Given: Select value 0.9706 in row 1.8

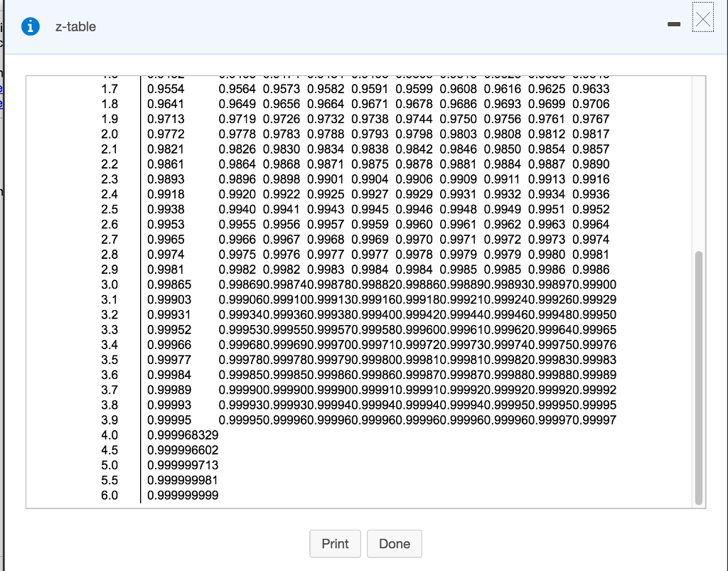Looking at the screenshot, I should (x=591, y=104).
